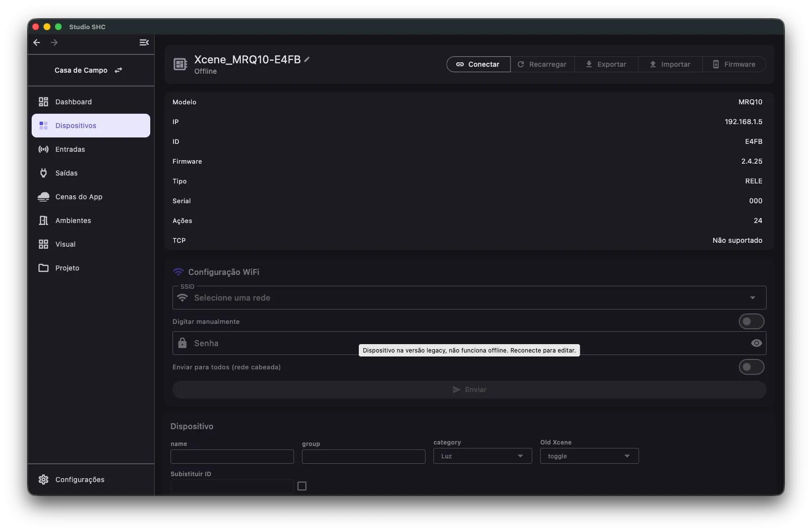This screenshot has height=532, width=812.
Task: Check the Subistituir ID checkbox
Action: click(x=302, y=486)
